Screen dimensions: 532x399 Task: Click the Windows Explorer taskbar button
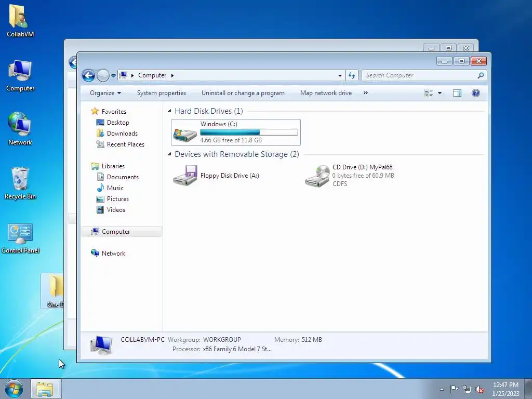45,389
